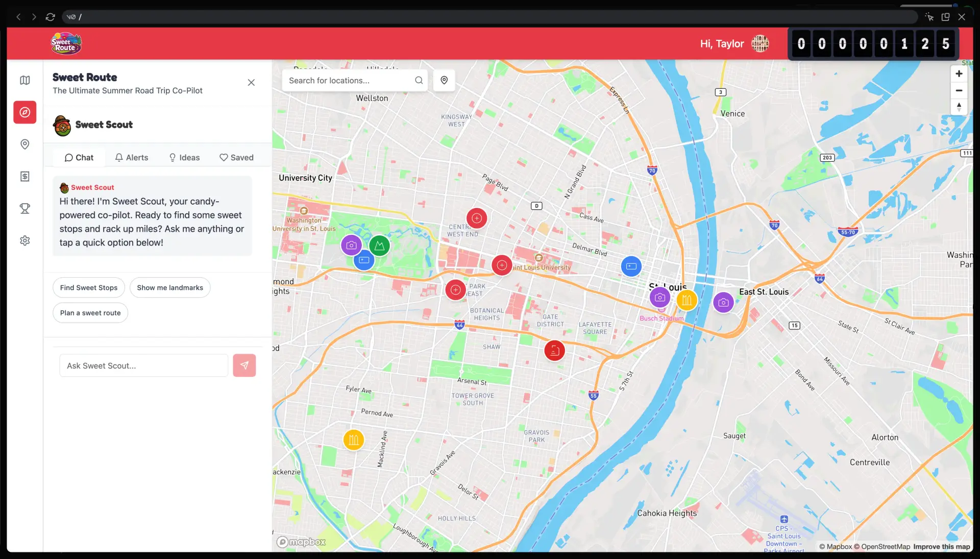Open the settings gear sidebar icon
980x559 pixels.
[x=24, y=240]
